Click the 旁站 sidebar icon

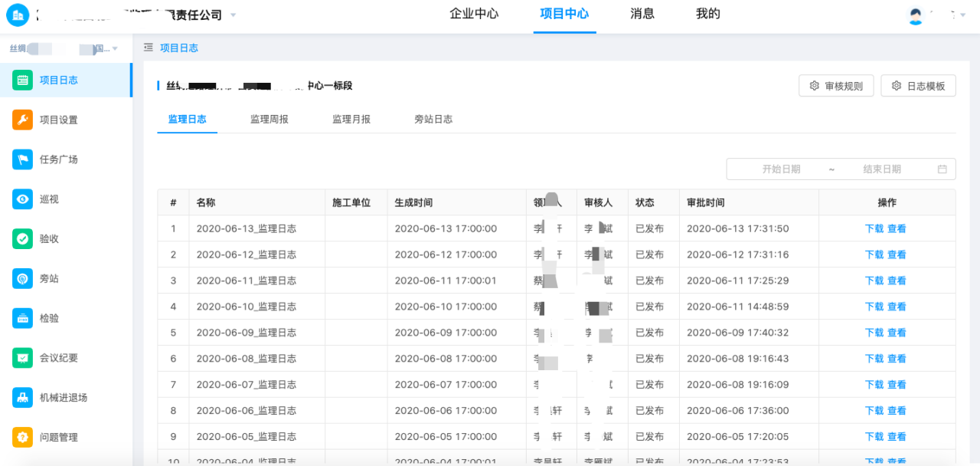click(x=22, y=278)
